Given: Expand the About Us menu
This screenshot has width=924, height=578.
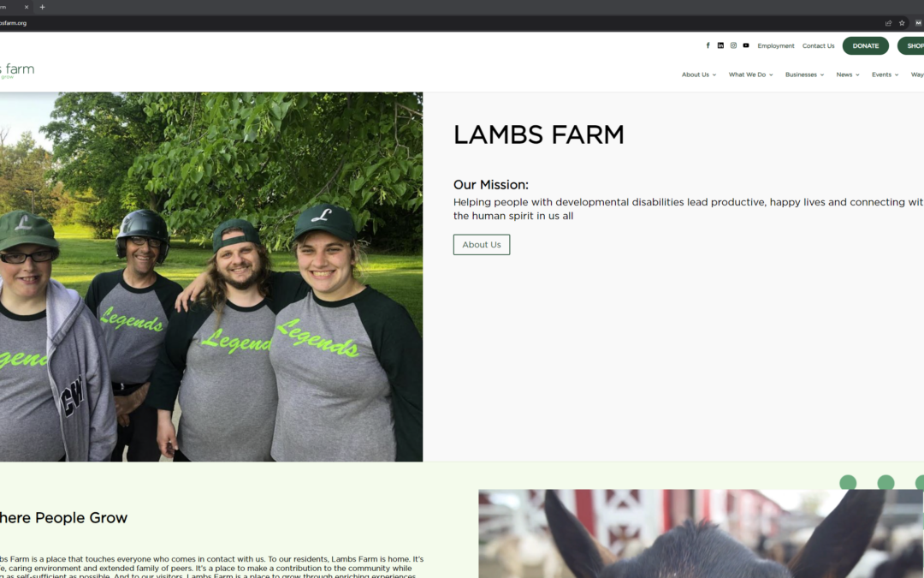Looking at the screenshot, I should [x=699, y=74].
